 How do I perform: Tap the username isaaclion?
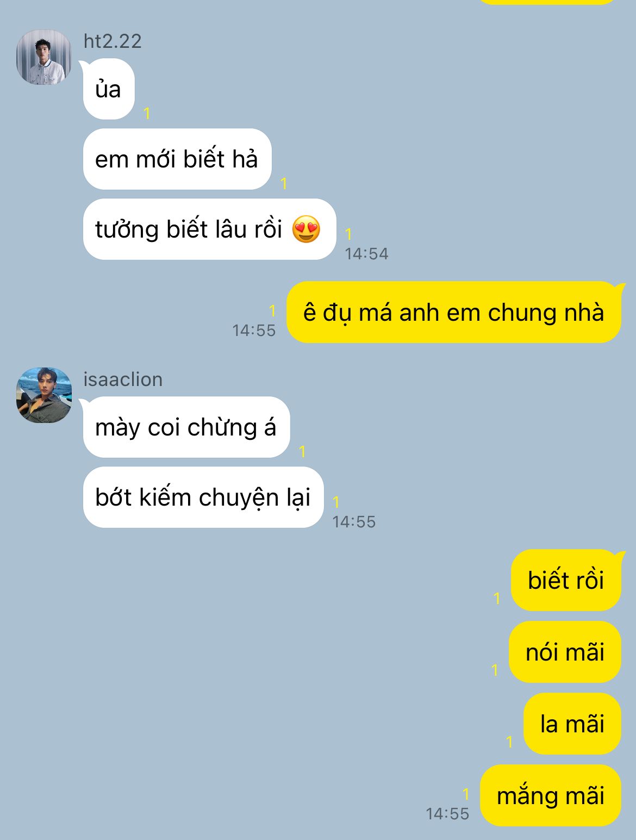[x=123, y=379]
